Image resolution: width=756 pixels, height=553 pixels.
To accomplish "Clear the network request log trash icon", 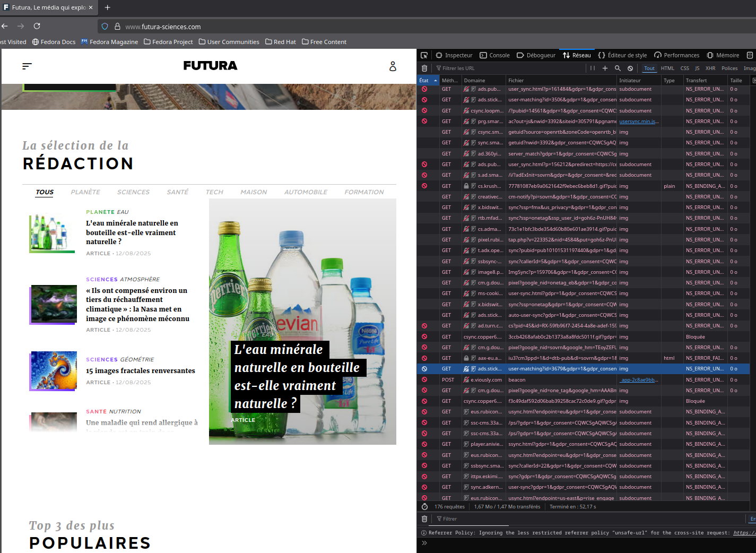I will pyautogui.click(x=424, y=68).
